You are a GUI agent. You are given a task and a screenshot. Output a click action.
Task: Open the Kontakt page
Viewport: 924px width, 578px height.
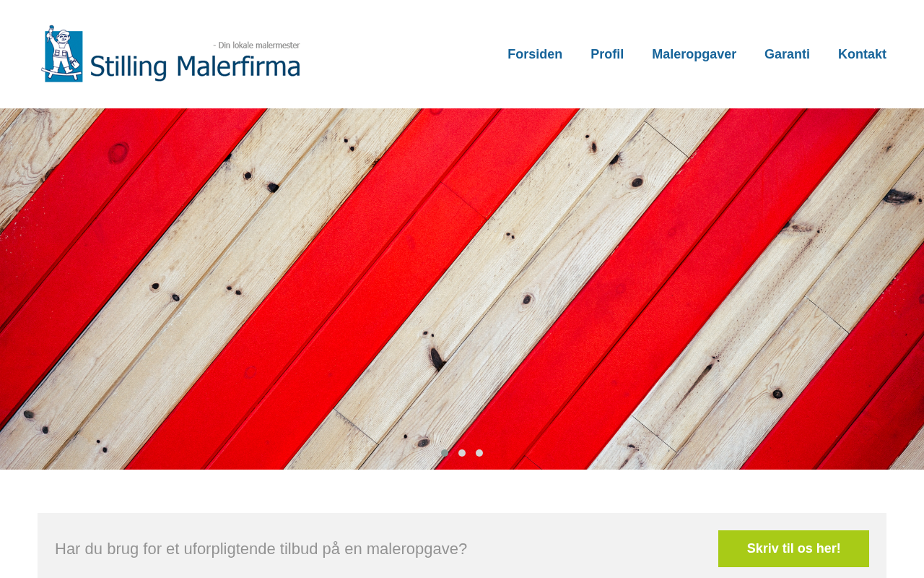pyautogui.click(x=862, y=54)
